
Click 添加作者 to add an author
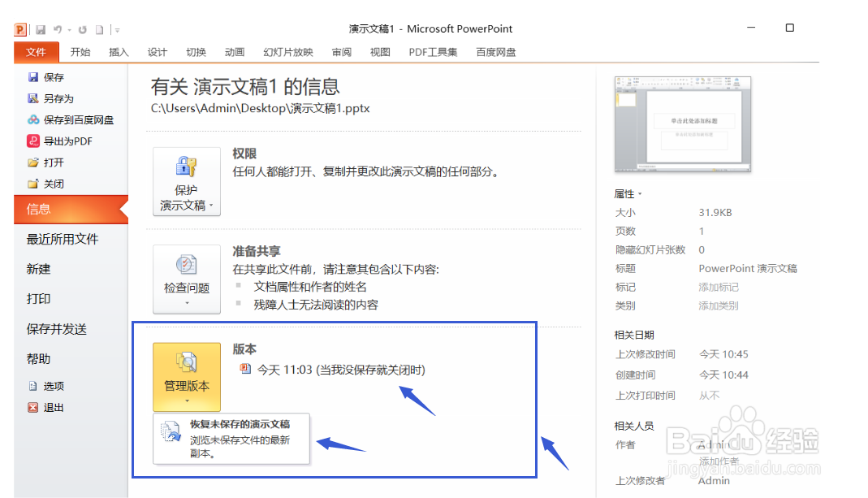719,461
